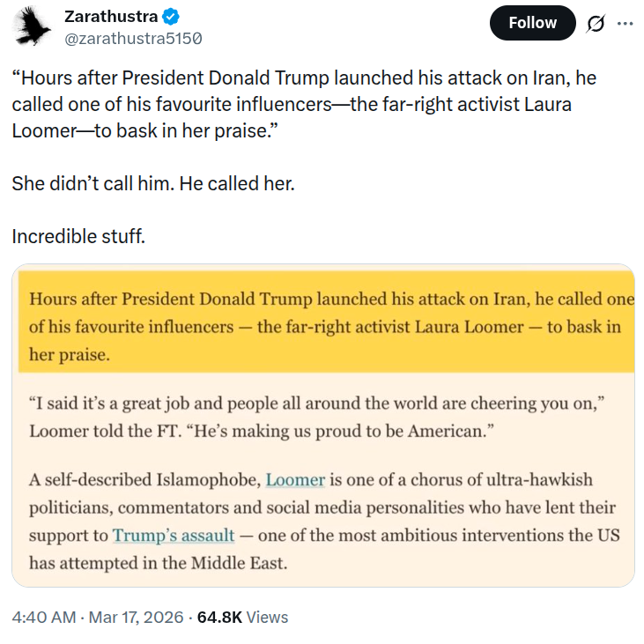Click the blue verified checkmark badge
Viewport: 644px width, 644px height.
point(172,17)
